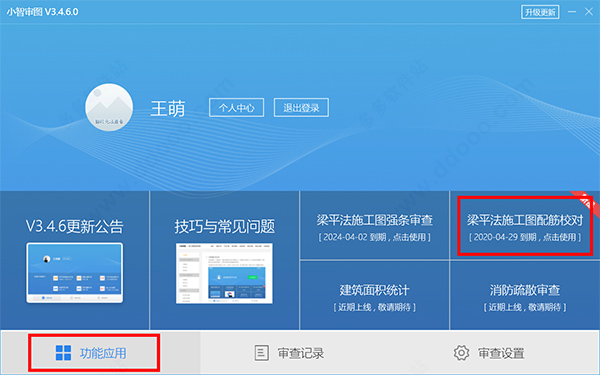
Task: Minimize the 小智审图 window
Action: click(572, 12)
